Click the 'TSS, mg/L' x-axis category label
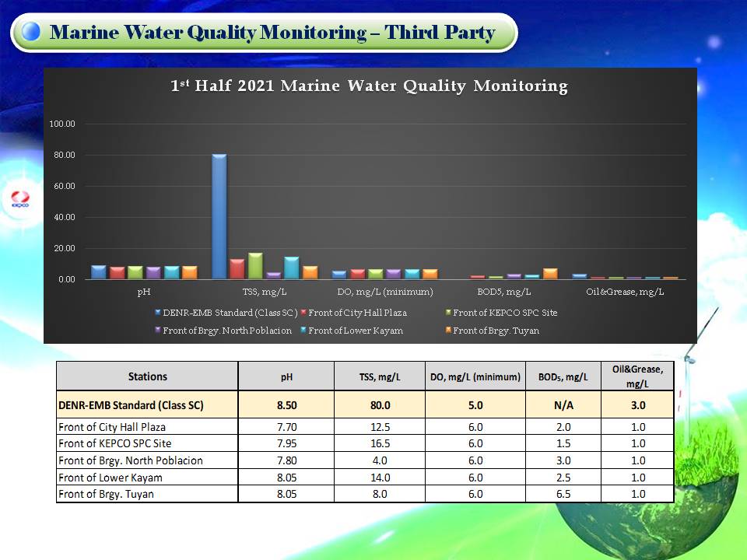 coord(265,292)
